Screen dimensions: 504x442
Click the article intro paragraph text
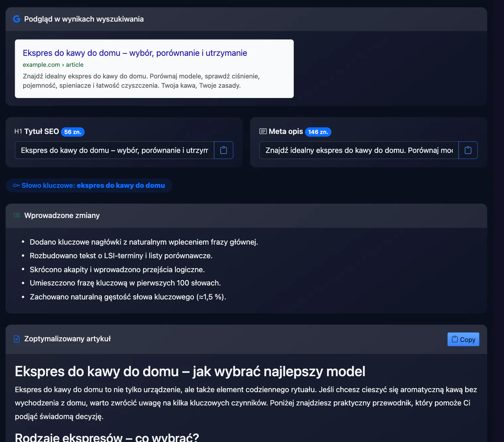click(246, 403)
